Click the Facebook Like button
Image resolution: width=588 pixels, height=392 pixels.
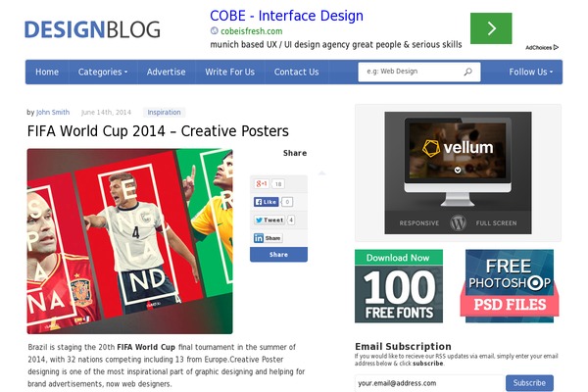point(266,202)
